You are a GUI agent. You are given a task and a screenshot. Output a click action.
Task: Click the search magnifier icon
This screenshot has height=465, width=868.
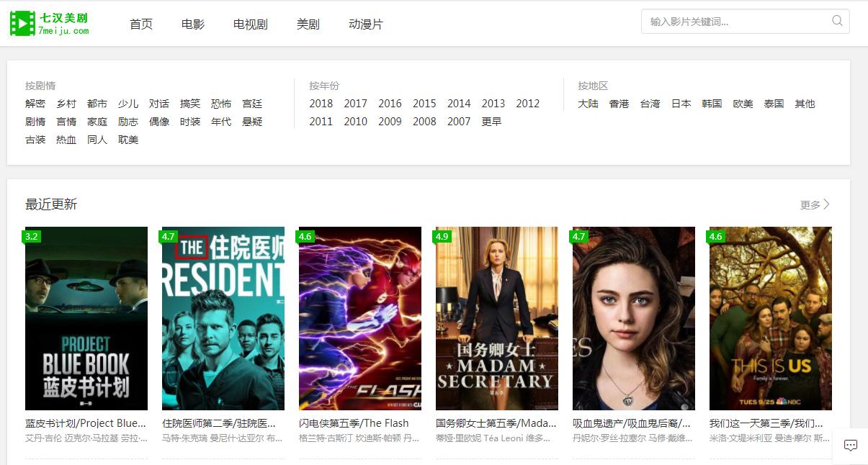click(x=837, y=21)
